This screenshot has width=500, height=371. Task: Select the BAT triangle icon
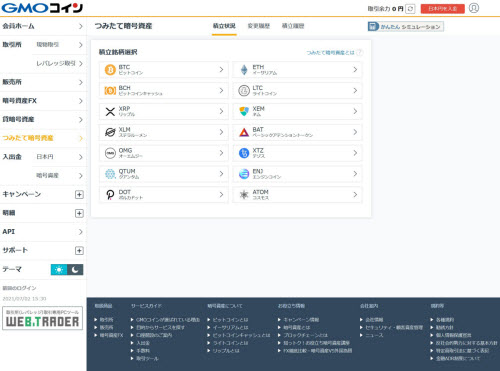[x=244, y=132]
